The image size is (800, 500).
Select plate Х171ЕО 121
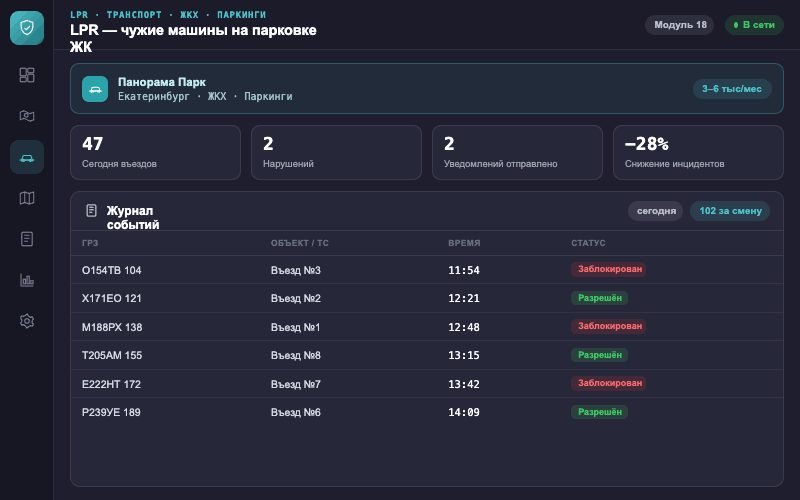[111, 298]
